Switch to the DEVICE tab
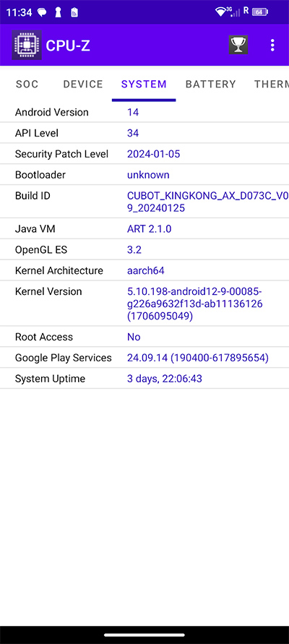 [x=83, y=84]
